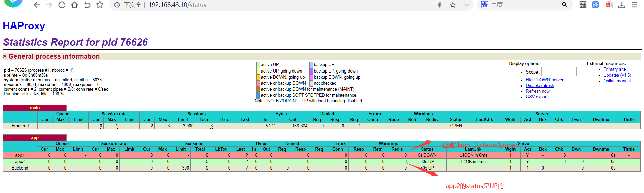Viewport: 644px width, 193px height.
Task: Click the insecure site info icon
Action: 117,5
